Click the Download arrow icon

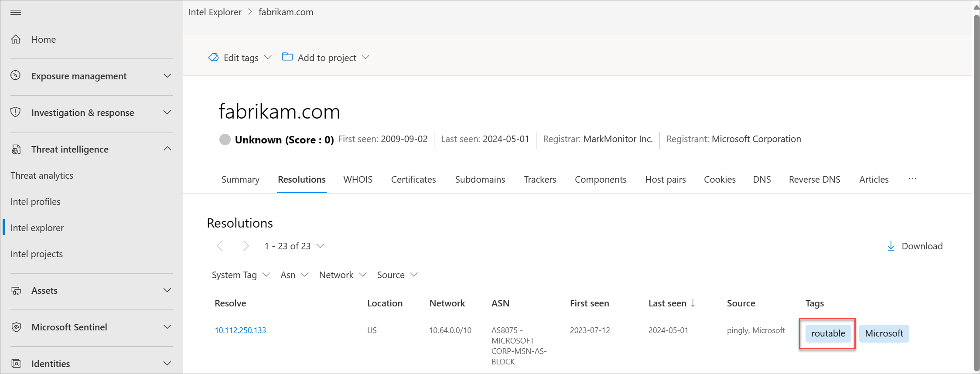click(891, 246)
